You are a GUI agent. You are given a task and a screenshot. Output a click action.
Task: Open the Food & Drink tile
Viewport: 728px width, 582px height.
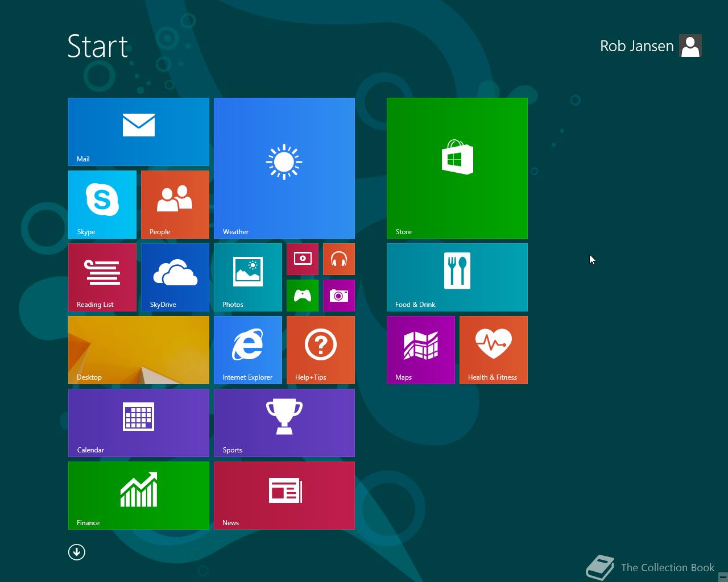[457, 277]
